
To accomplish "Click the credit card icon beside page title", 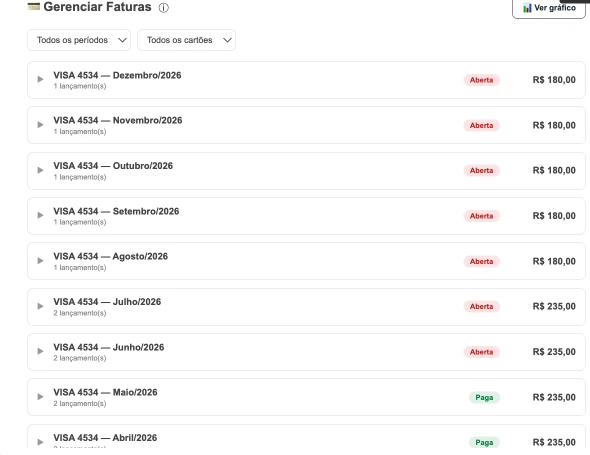I will [x=34, y=6].
